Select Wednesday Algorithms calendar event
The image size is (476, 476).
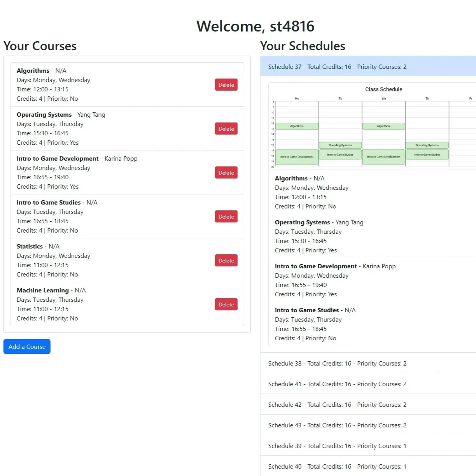pos(383,126)
